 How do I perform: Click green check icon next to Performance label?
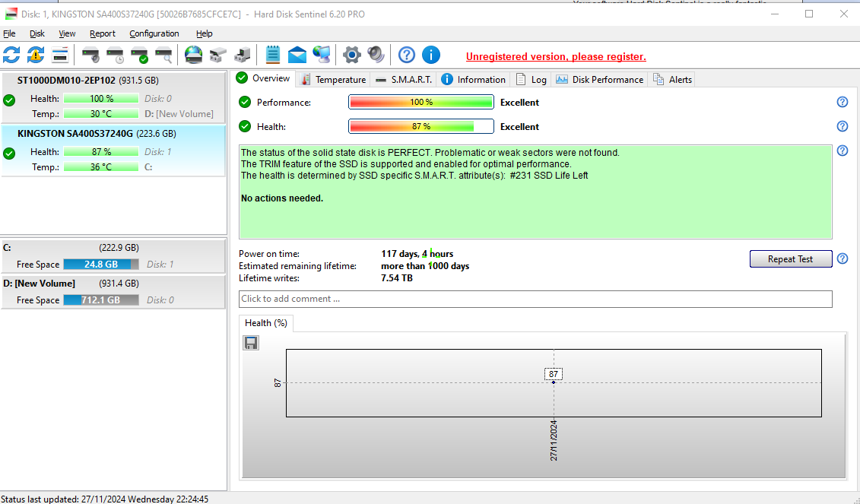(x=245, y=102)
